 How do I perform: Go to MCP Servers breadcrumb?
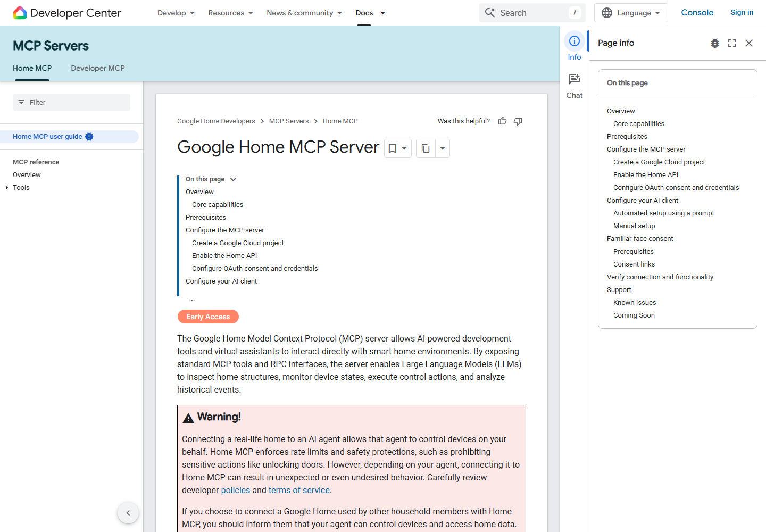(289, 121)
